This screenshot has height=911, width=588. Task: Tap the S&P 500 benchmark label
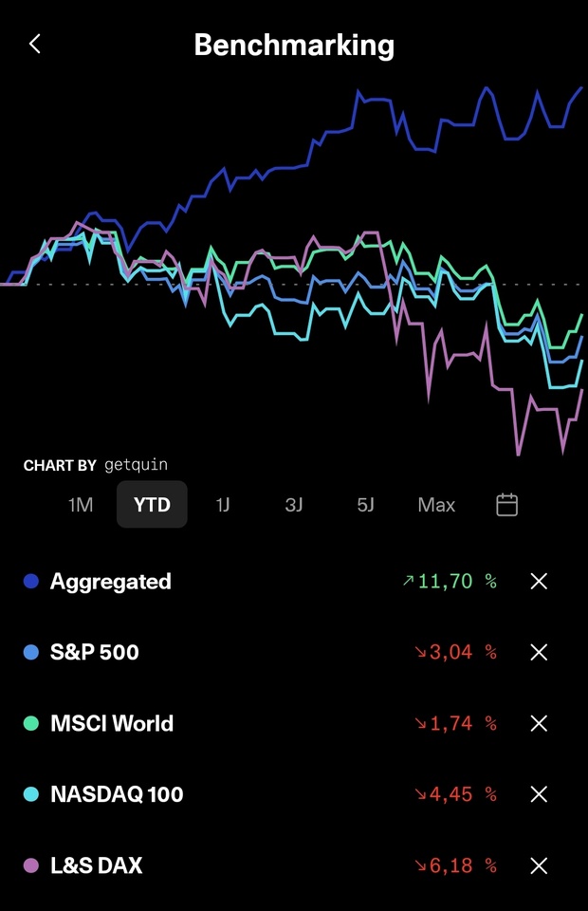click(x=95, y=652)
